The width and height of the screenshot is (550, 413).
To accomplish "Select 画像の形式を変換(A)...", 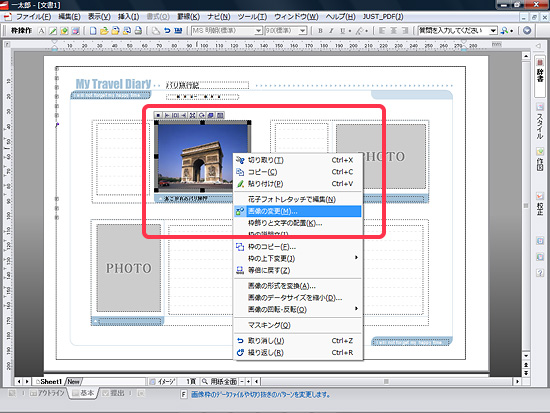I will coord(297,286).
